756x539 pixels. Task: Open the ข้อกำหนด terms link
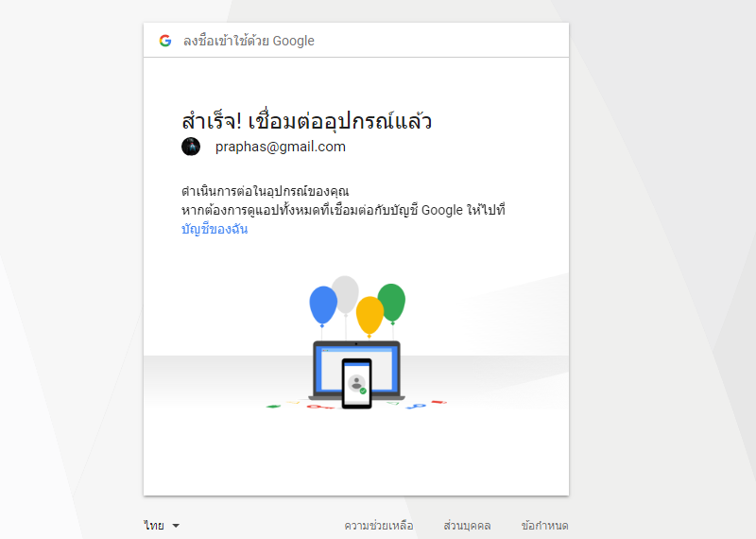pos(545,526)
